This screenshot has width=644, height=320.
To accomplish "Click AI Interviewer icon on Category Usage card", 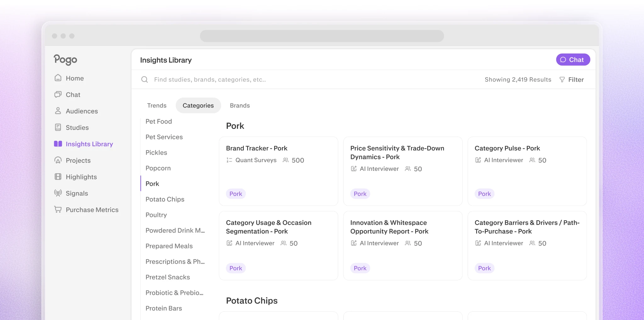I will [229, 243].
